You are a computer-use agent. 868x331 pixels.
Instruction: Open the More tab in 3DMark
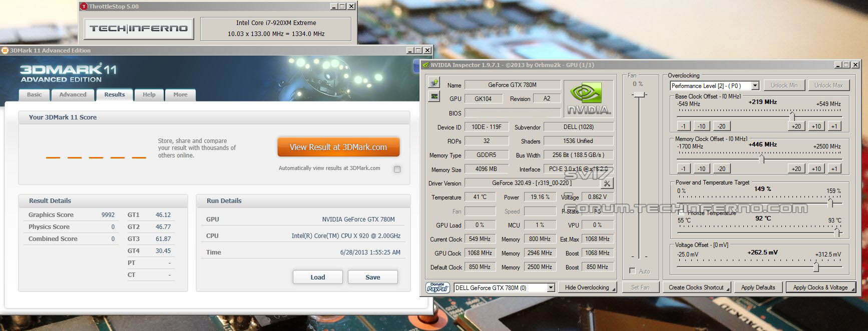180,94
